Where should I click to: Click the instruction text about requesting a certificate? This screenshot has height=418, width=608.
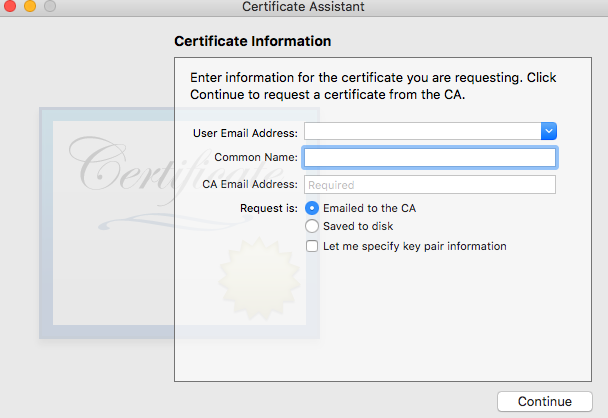click(x=372, y=87)
